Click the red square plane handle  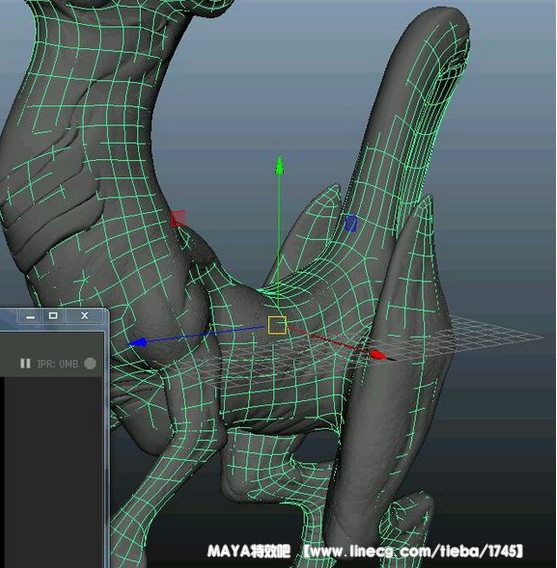(178, 218)
